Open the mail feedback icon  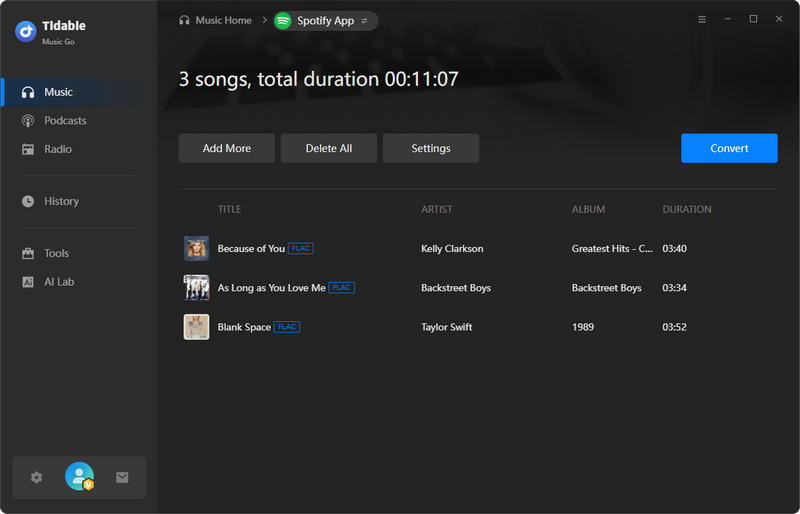pyautogui.click(x=122, y=477)
